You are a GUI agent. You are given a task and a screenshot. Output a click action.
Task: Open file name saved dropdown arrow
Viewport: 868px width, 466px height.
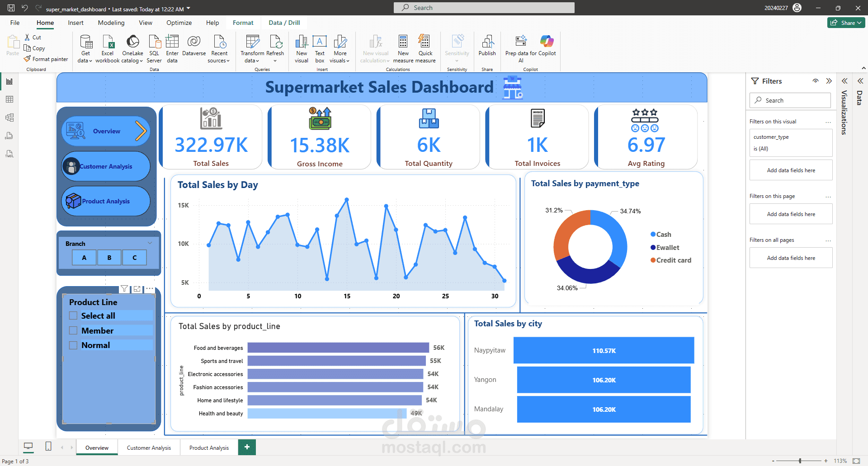189,9
